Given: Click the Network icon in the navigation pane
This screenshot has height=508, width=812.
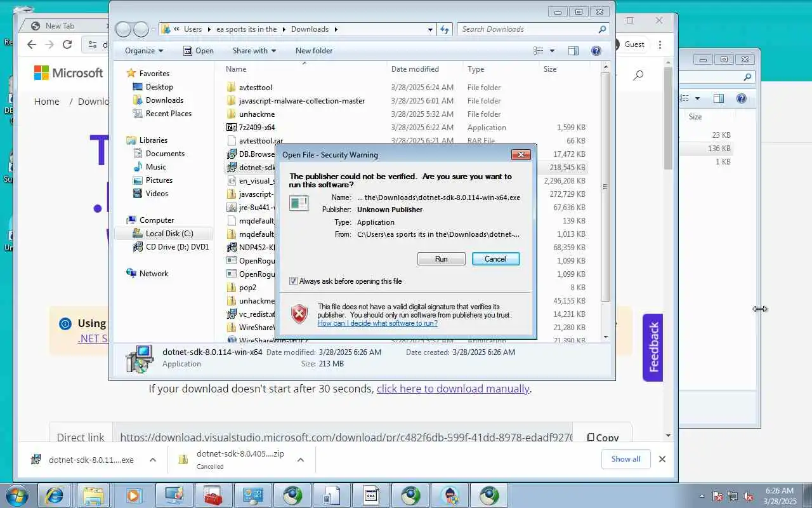Looking at the screenshot, I should click(x=131, y=274).
